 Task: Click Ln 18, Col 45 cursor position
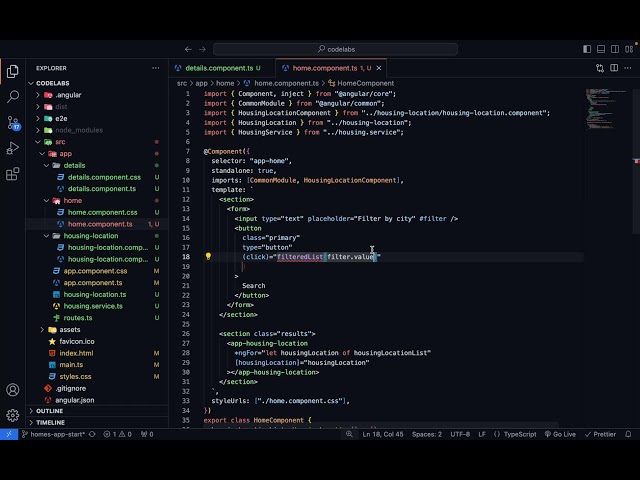point(383,434)
